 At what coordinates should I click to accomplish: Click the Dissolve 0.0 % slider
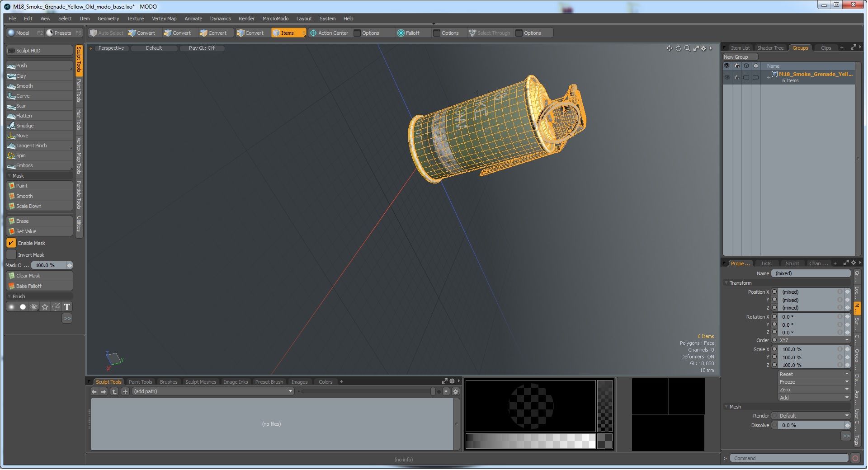pyautogui.click(x=814, y=425)
